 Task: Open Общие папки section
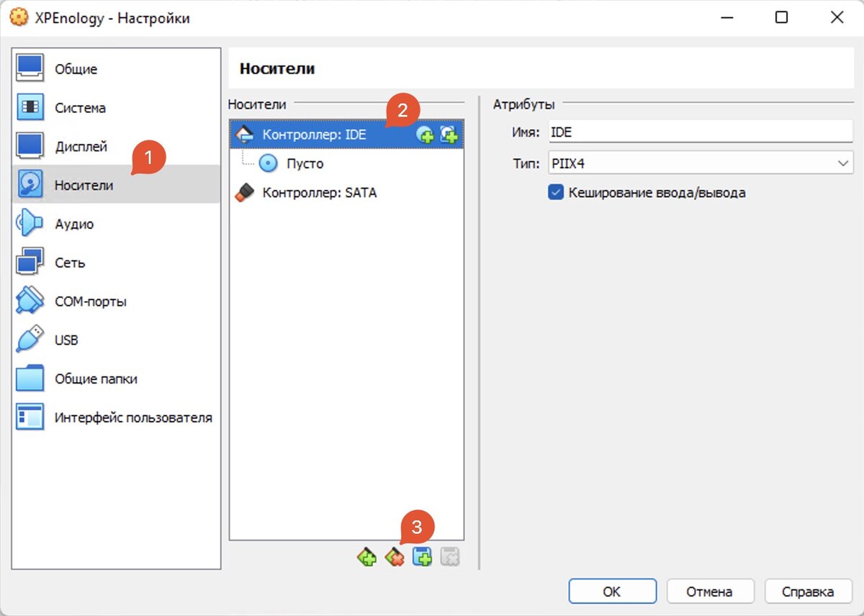[x=117, y=379]
